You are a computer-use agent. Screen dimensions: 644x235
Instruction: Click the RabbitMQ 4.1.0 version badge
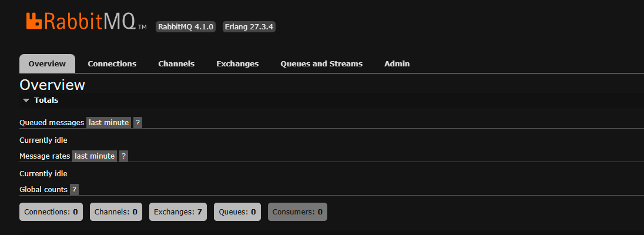tap(186, 27)
